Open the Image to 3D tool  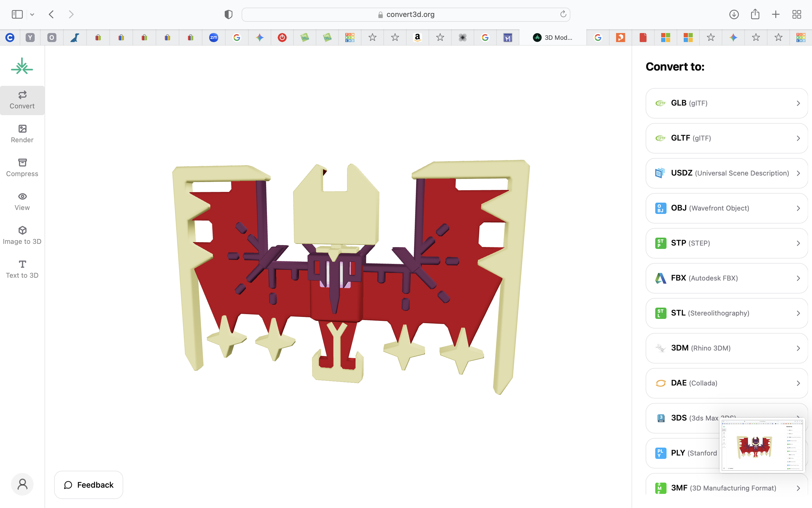point(22,236)
